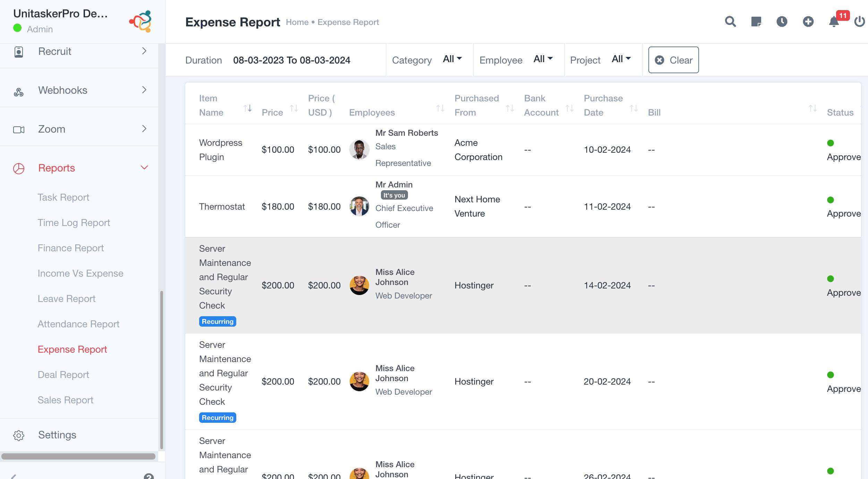Open Task Report menu item
This screenshot has height=479, width=868.
pyautogui.click(x=63, y=197)
